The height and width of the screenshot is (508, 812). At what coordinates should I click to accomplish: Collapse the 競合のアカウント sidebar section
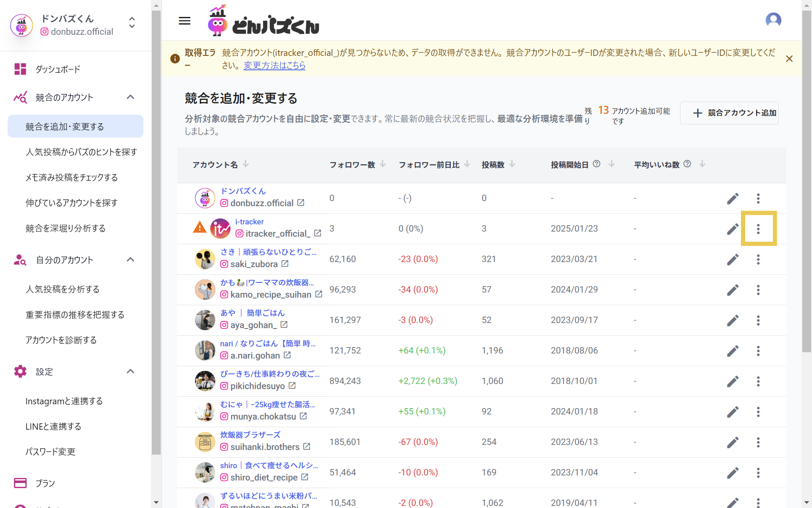coord(130,97)
